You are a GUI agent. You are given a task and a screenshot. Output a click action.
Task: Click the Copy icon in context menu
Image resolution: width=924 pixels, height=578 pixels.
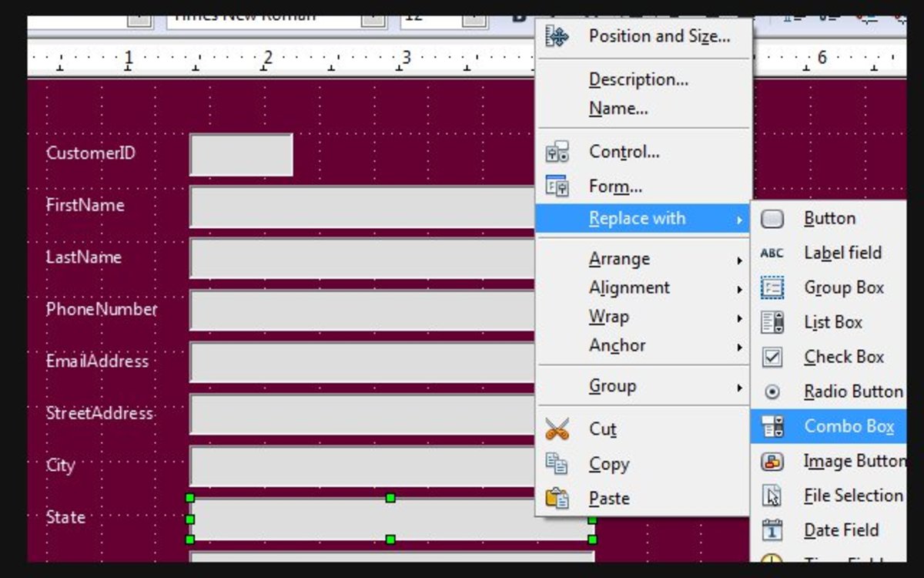pos(558,463)
